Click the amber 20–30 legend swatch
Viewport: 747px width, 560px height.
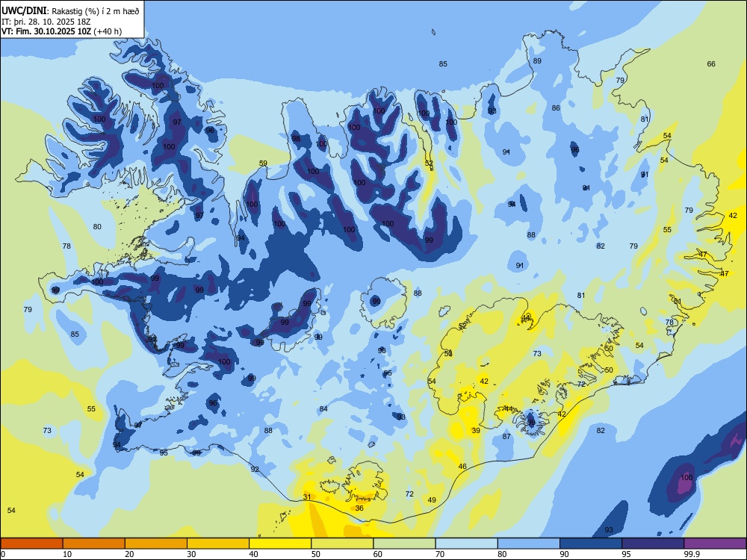(x=156, y=544)
